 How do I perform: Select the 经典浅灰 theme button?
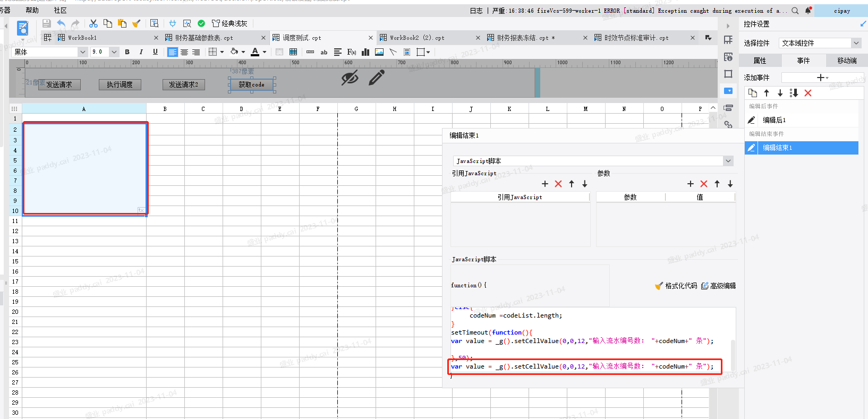pos(229,23)
